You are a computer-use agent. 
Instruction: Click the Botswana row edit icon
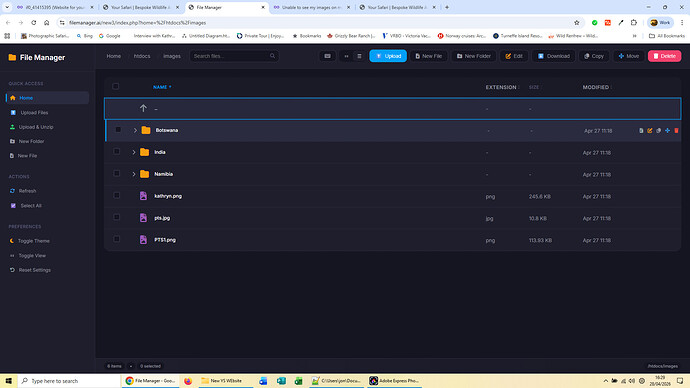(650, 131)
